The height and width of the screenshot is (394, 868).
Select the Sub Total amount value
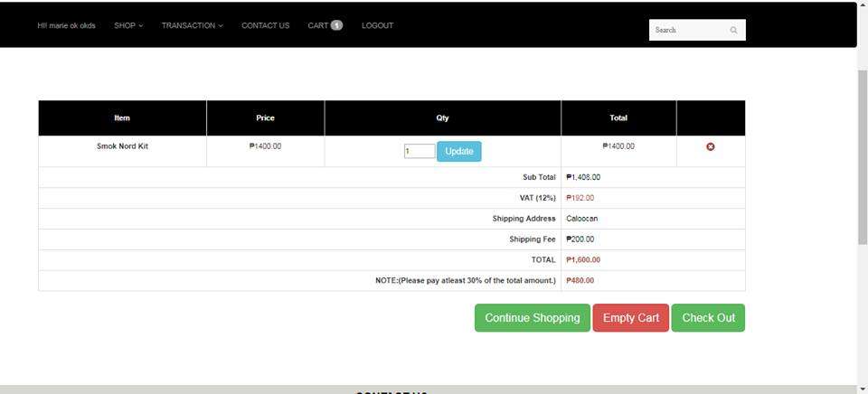[x=583, y=177]
